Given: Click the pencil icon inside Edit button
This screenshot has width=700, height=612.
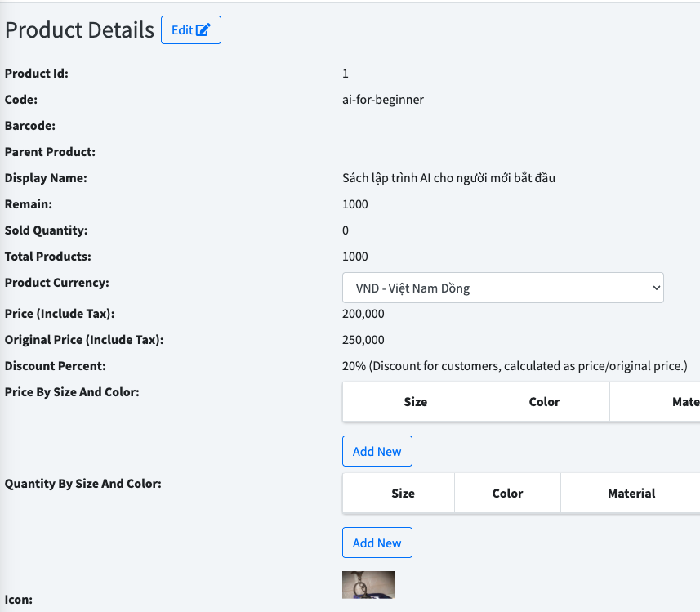Looking at the screenshot, I should [203, 30].
